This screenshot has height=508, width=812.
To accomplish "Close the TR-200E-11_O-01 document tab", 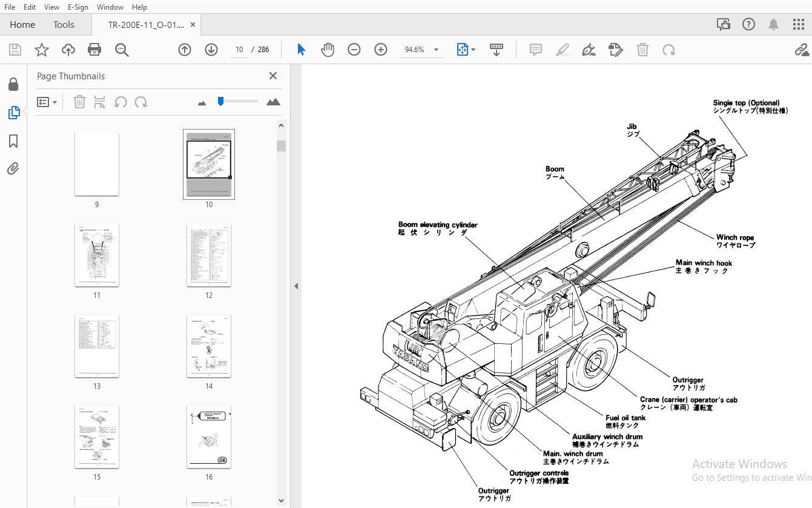I will [x=193, y=25].
